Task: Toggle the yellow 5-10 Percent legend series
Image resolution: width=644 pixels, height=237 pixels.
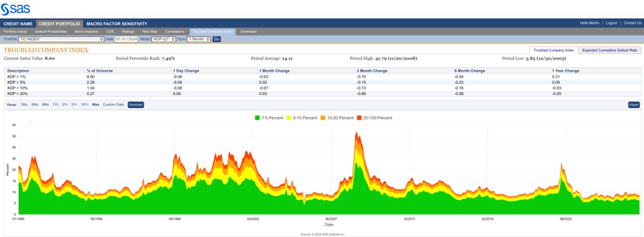Action: pyautogui.click(x=303, y=118)
